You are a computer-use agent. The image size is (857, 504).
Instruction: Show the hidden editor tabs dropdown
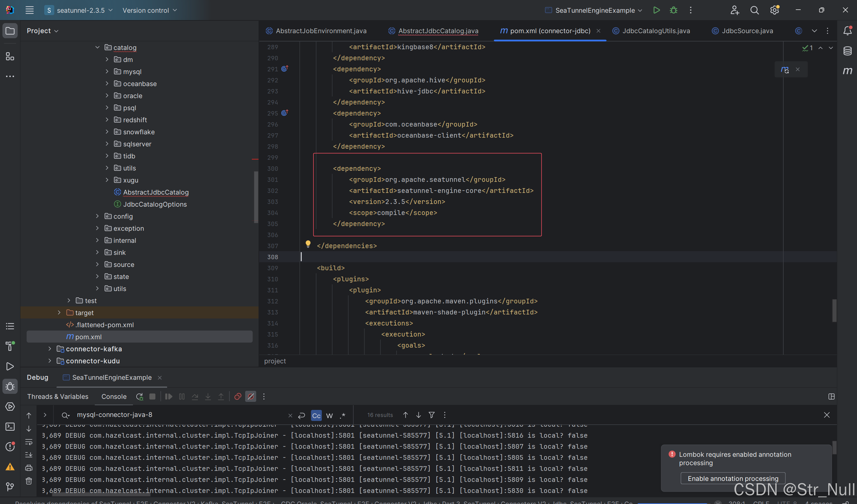[x=814, y=30]
